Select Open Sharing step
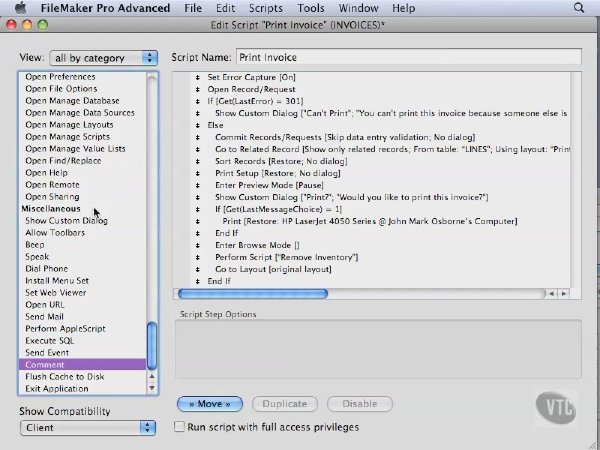 pos(82,197)
